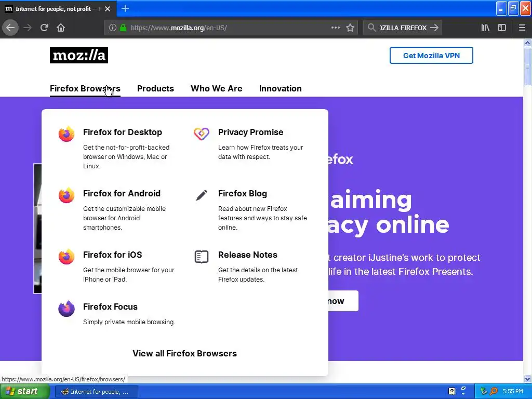Click the Firefox for iOS logo icon
This screenshot has width=532, height=399.
(x=66, y=257)
